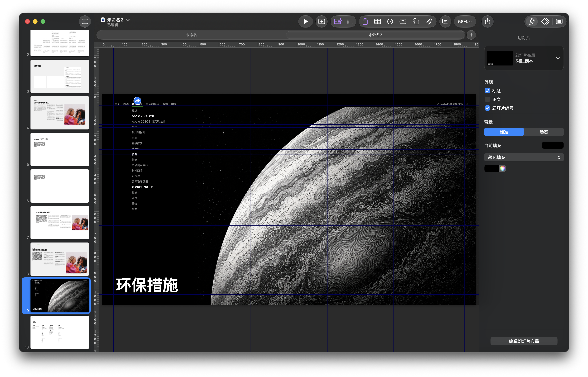Select slide 10 thumbnail titled 目录
588x377 pixels.
click(60, 332)
